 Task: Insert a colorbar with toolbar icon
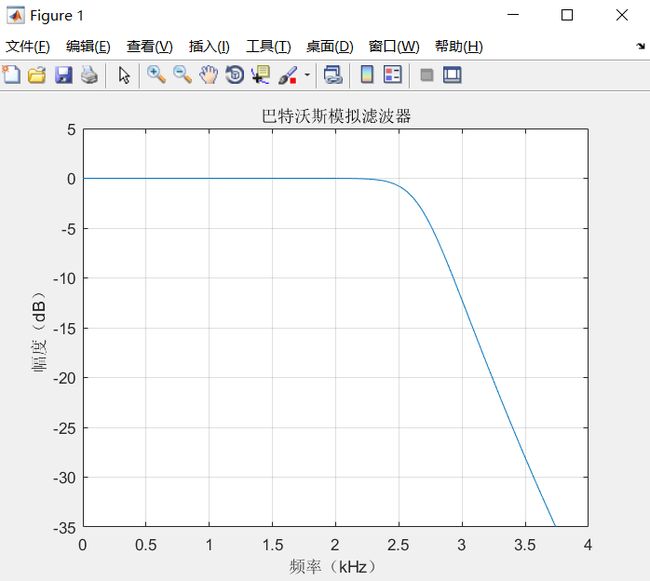[367, 75]
